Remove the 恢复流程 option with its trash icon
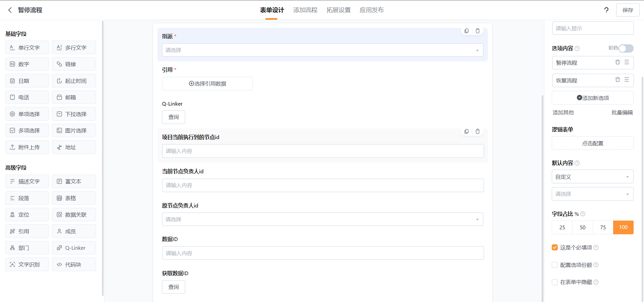Image resolution: width=644 pixels, height=302 pixels. tap(618, 80)
